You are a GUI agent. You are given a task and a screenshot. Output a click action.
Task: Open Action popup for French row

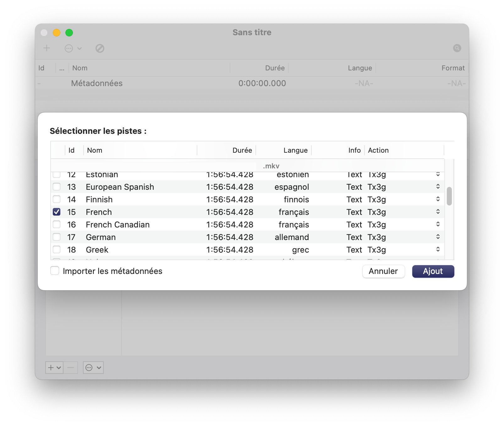coord(438,212)
